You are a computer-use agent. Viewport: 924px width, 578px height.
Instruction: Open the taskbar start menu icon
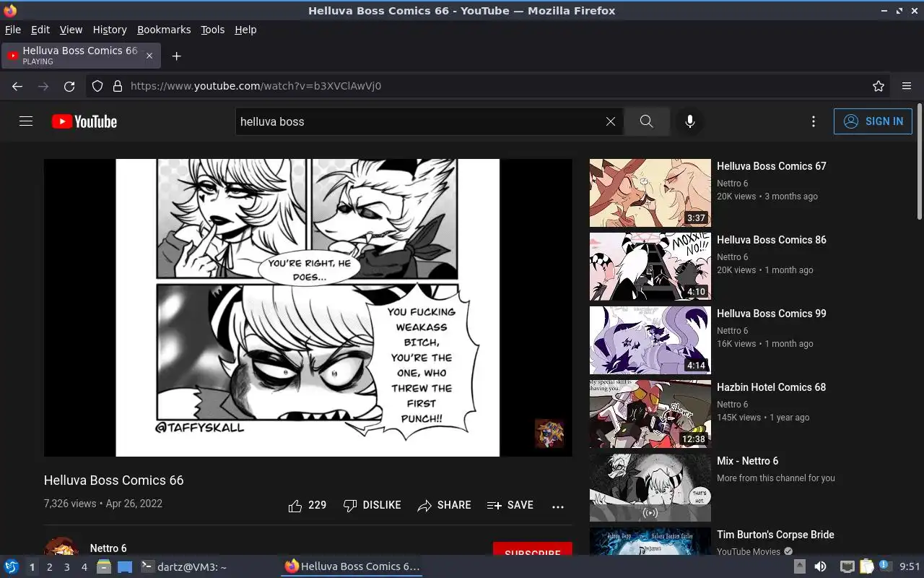click(x=11, y=566)
